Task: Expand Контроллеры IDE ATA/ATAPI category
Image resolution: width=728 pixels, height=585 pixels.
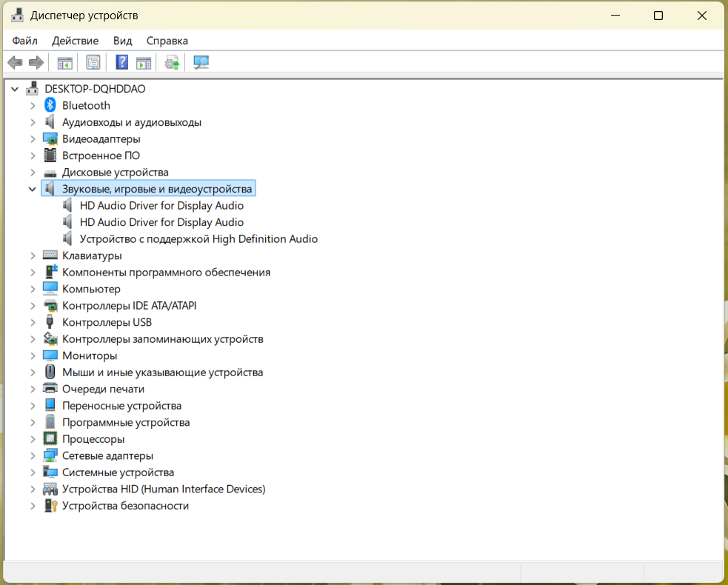Action: tap(33, 306)
